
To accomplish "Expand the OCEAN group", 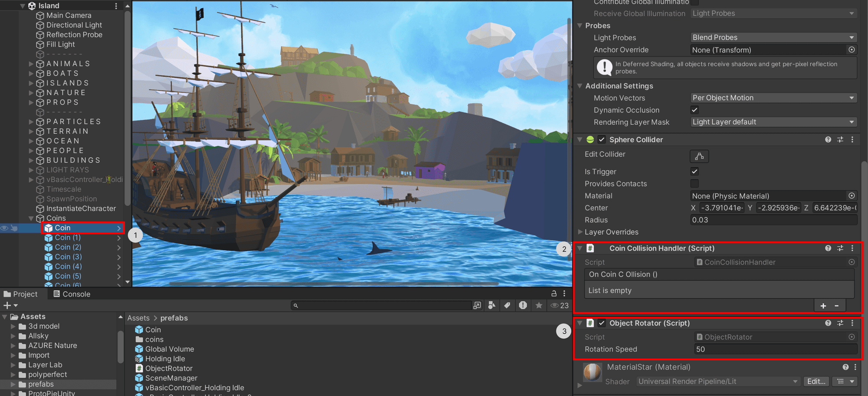I will click(x=31, y=141).
